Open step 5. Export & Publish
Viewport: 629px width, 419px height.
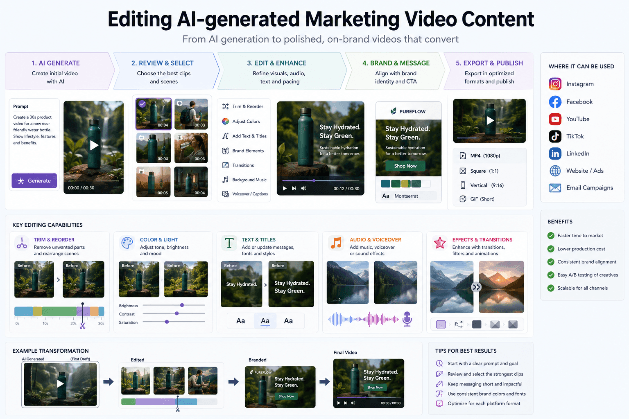[489, 71]
